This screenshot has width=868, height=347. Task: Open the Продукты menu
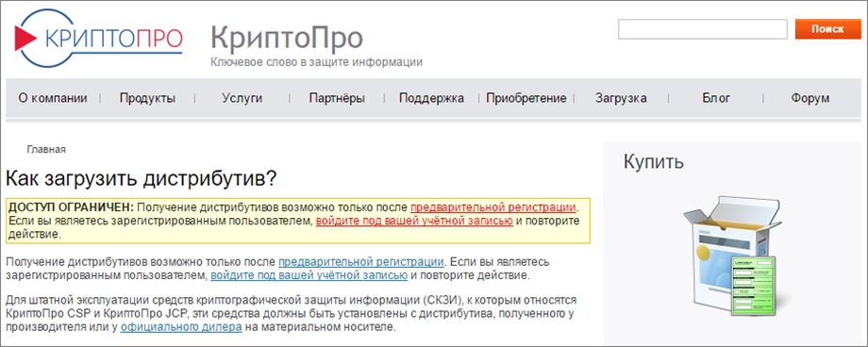[147, 98]
